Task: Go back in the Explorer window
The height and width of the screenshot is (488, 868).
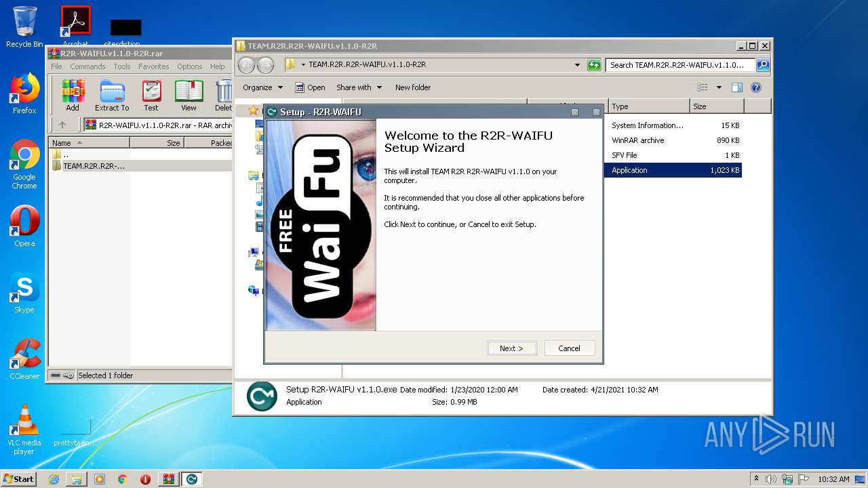Action: pos(247,65)
